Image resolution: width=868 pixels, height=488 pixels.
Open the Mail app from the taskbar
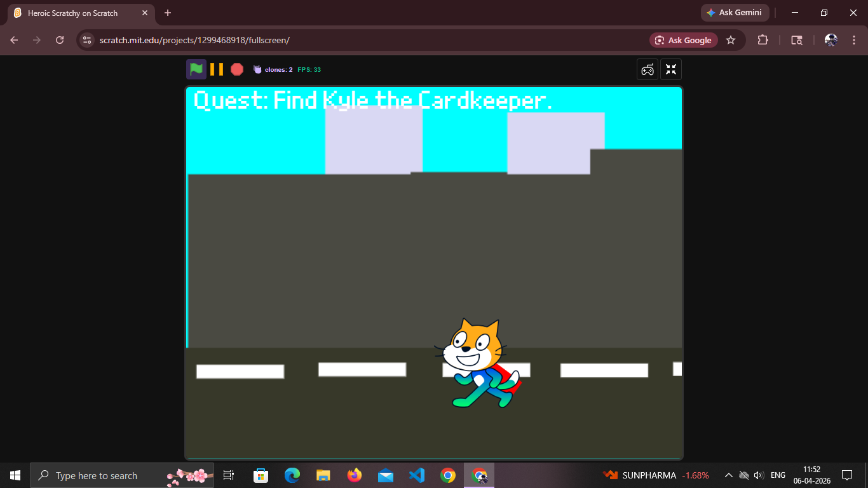coord(386,475)
